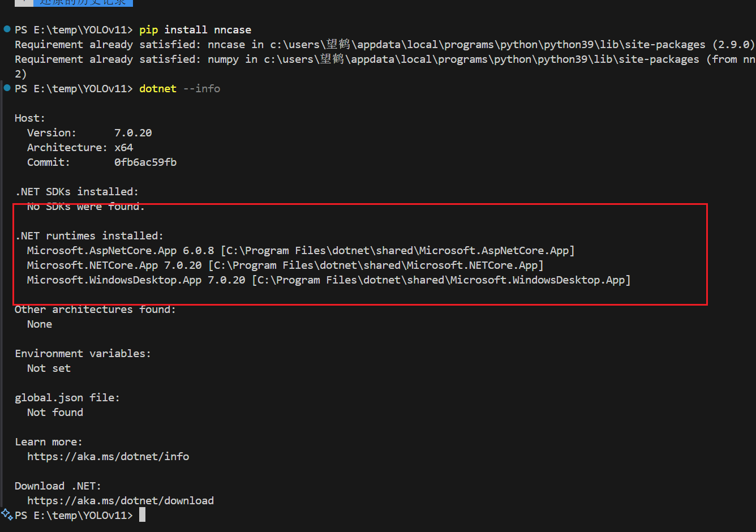Screen dimensions: 756x532
Task: Click the 'pip install nncase' command text
Action: pyautogui.click(x=195, y=29)
